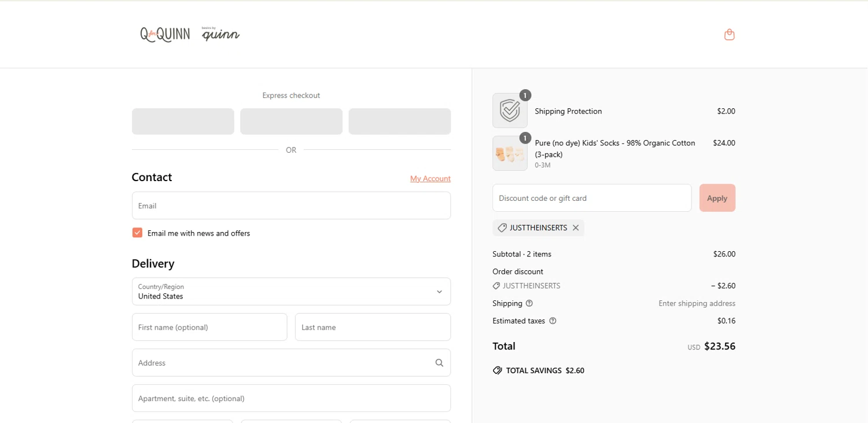The image size is (868, 423).
Task: Remove the JUSTTHEINSERTS discount code
Action: click(576, 228)
